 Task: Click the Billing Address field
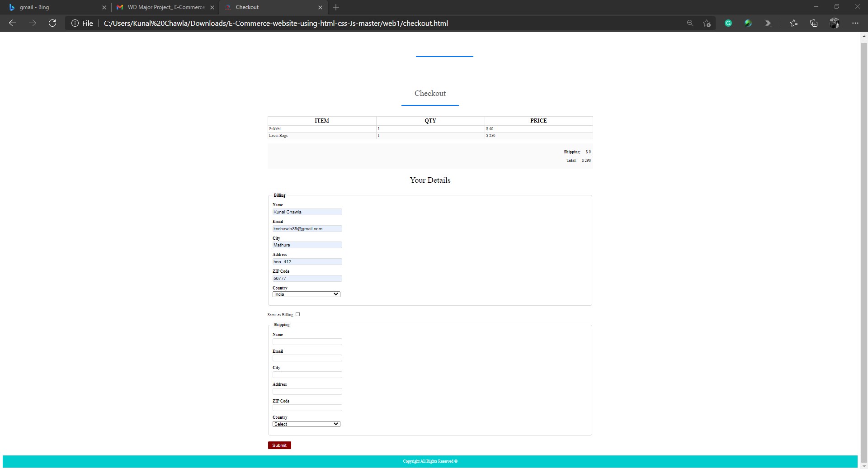point(307,261)
